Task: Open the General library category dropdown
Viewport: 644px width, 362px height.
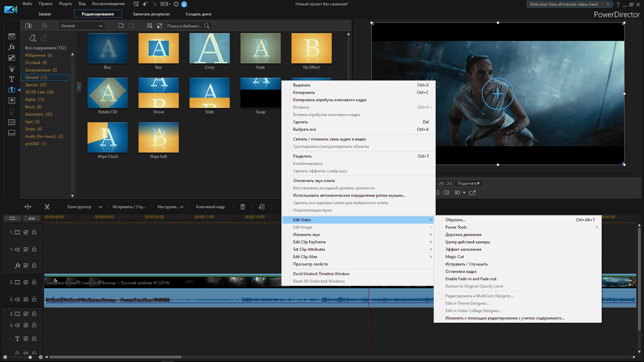Action: click(x=82, y=26)
